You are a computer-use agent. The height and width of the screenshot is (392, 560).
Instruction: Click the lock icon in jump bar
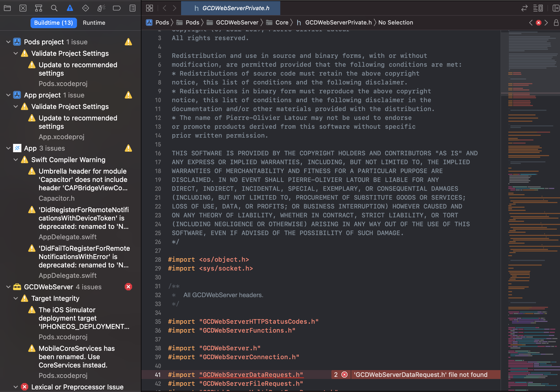[556, 23]
